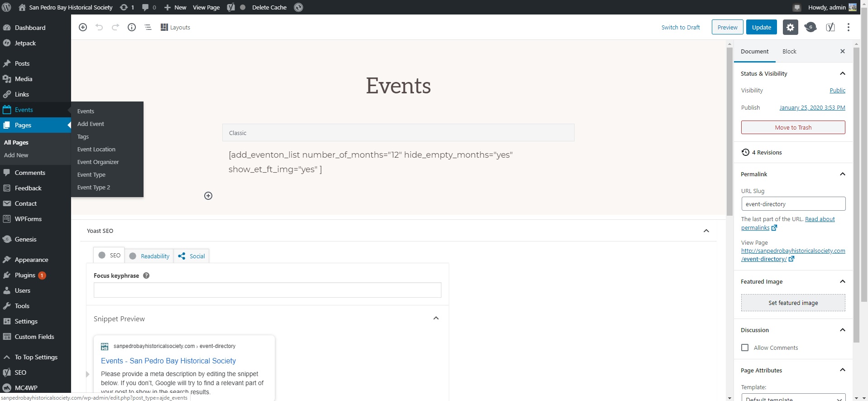Click the Add block plus icon in toolbar
868x401 pixels.
pyautogui.click(x=83, y=27)
